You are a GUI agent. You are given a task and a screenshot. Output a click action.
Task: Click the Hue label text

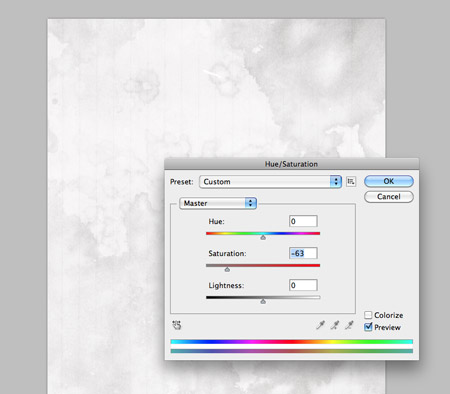[x=217, y=221]
